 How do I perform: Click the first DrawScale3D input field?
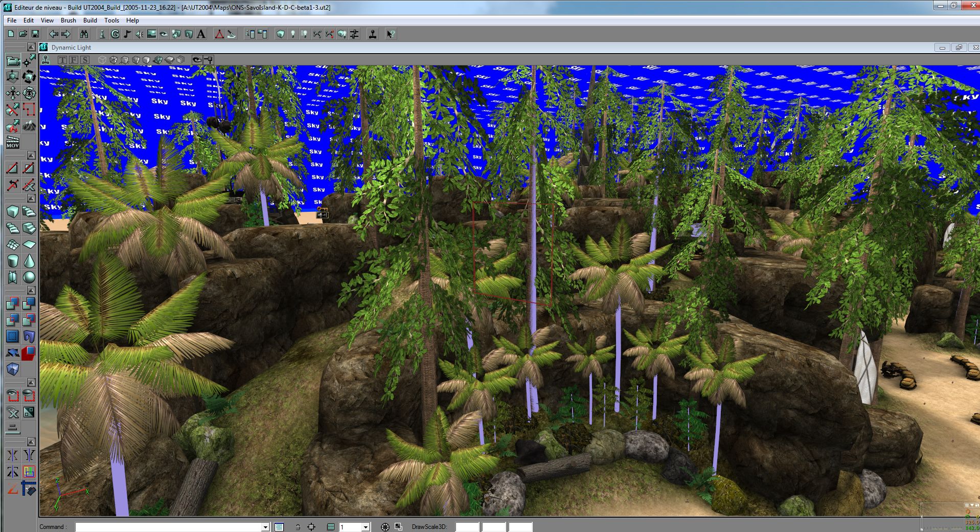[x=467, y=527]
